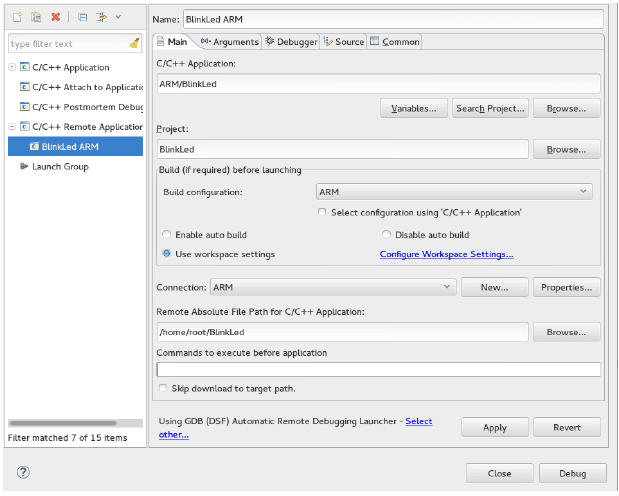Switch to the Common tab
The width and height of the screenshot is (619, 496).
click(394, 42)
